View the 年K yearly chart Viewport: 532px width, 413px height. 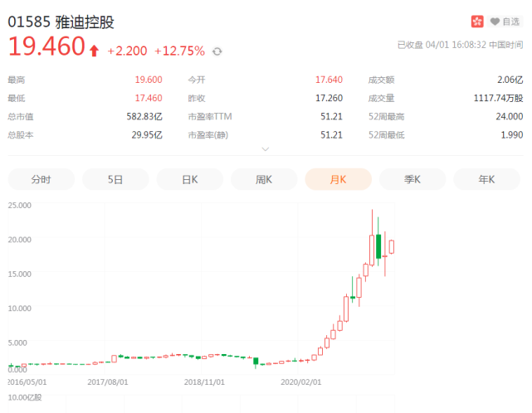point(486,179)
